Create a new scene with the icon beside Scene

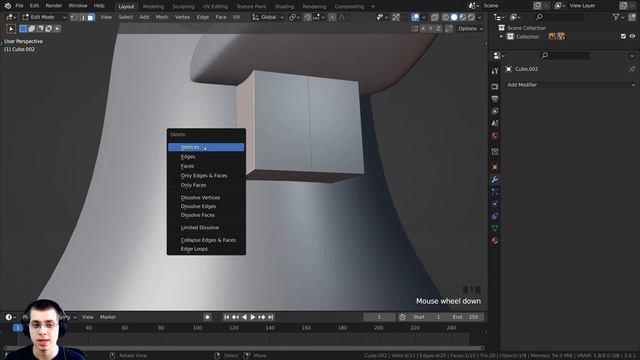coord(538,6)
